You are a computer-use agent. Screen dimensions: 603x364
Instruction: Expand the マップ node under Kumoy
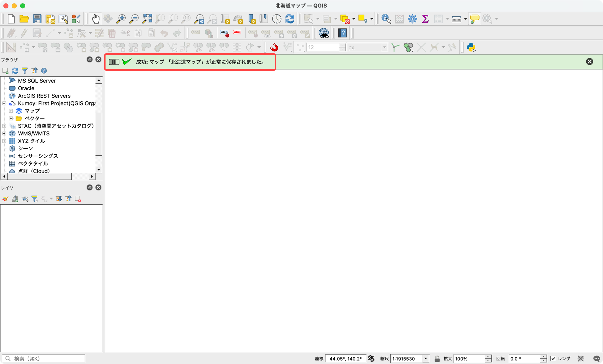click(x=11, y=111)
